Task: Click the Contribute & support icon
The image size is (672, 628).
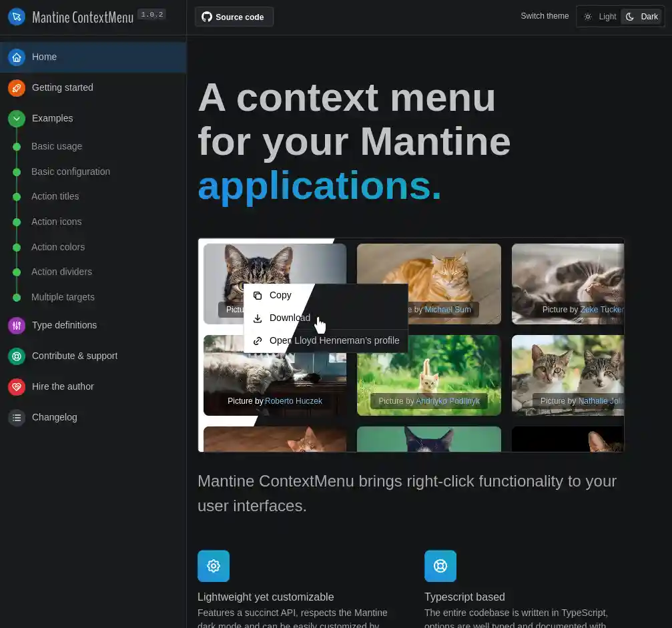Action: coord(16,356)
